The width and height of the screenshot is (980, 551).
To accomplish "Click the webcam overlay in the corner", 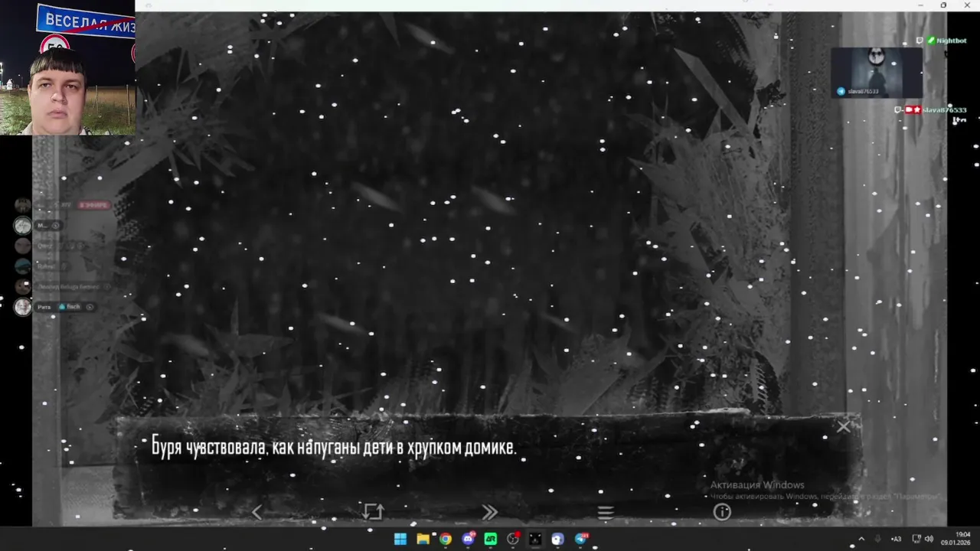I will tap(67, 67).
